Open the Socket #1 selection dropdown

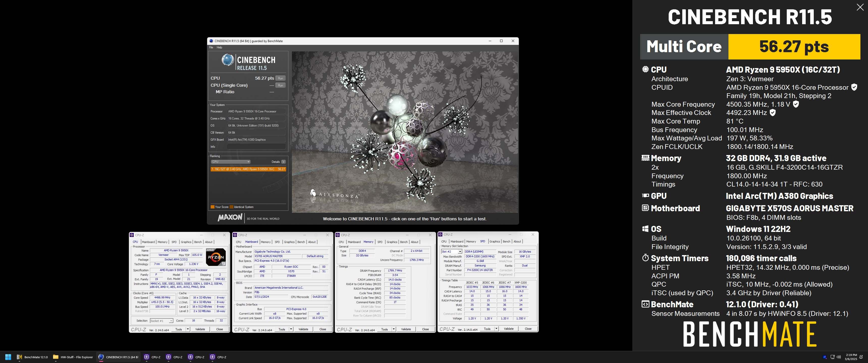(161, 321)
